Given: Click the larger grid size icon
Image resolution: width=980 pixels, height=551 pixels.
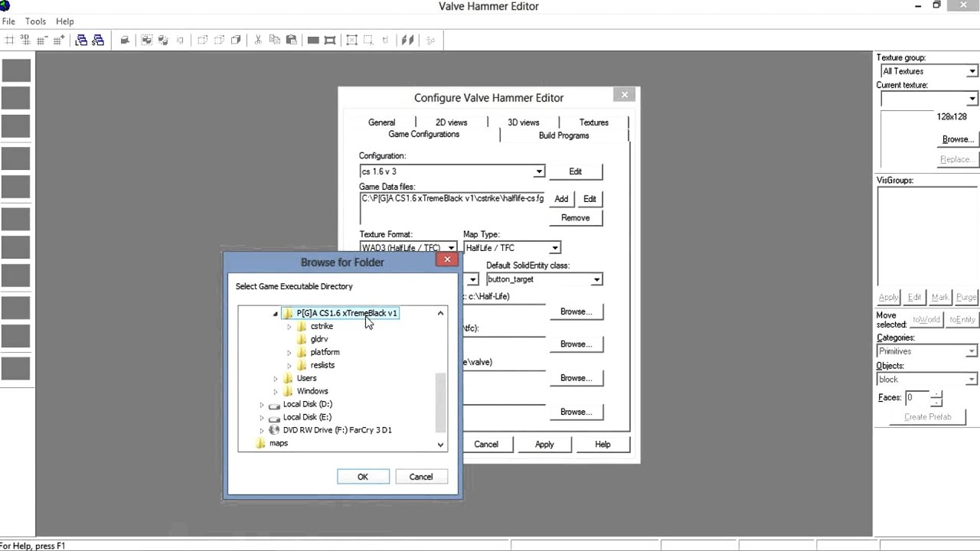Looking at the screenshot, I should (x=58, y=40).
